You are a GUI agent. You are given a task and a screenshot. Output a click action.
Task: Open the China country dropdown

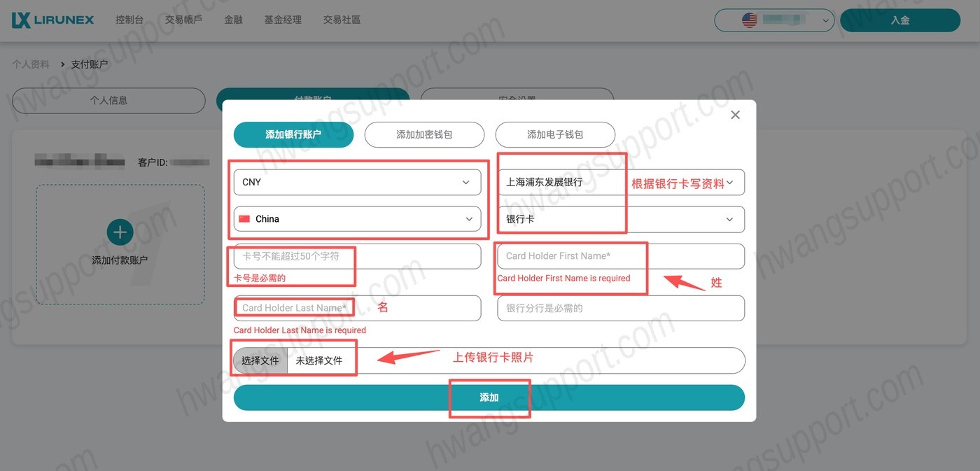[x=358, y=219]
